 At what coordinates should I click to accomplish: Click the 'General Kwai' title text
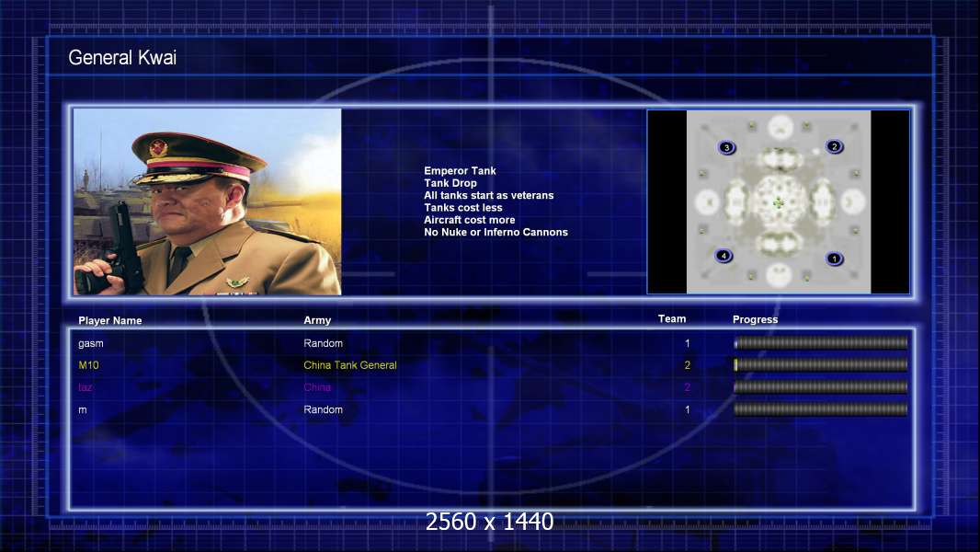coord(122,58)
